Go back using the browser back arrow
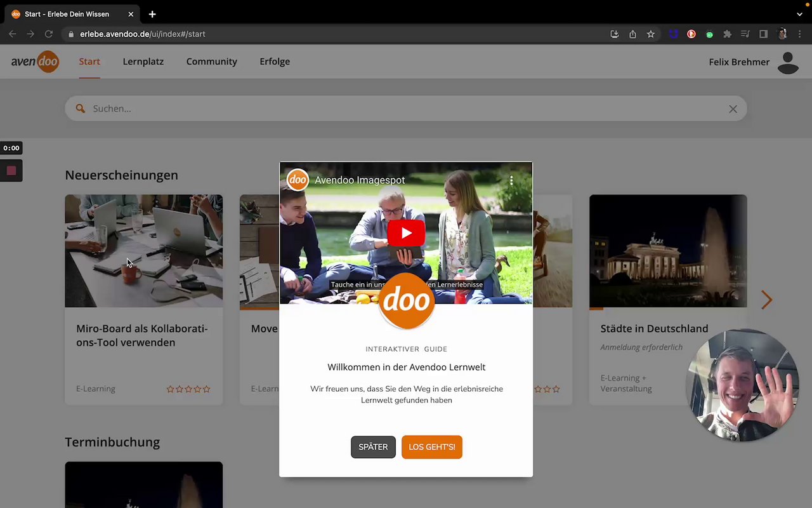The image size is (812, 508). 13,34
